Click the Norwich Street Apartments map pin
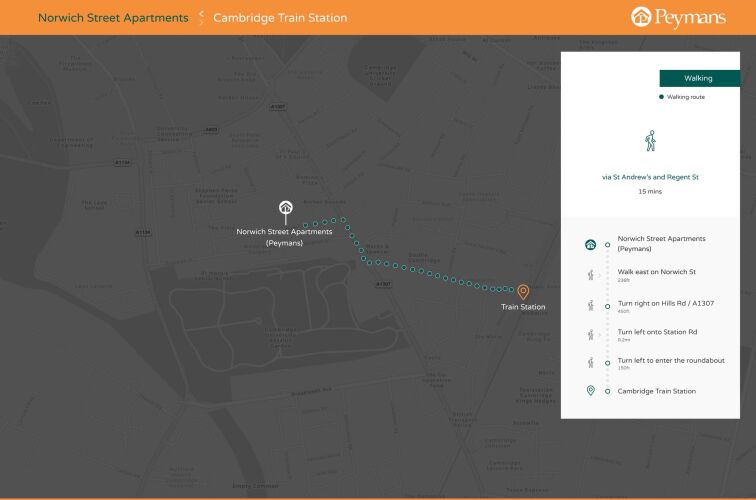 coord(285,211)
